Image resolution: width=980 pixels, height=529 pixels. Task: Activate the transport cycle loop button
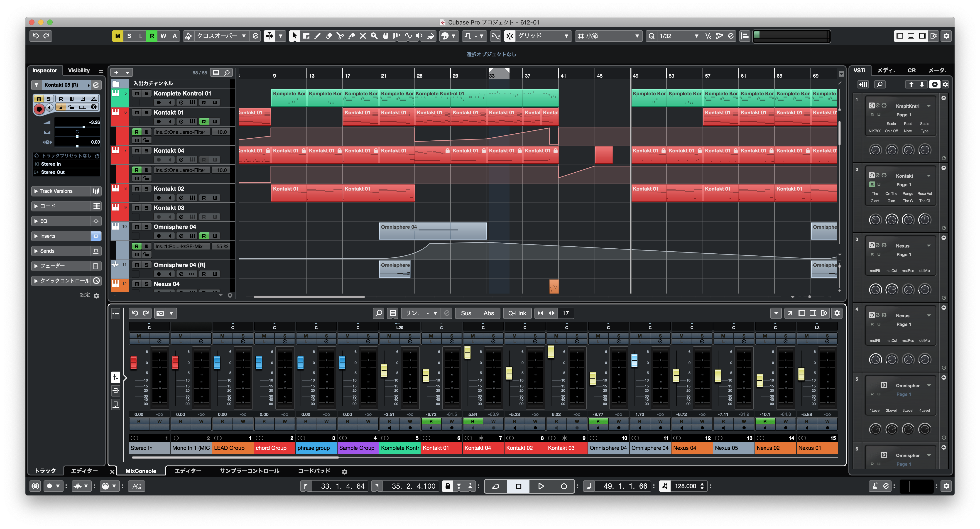pos(496,486)
